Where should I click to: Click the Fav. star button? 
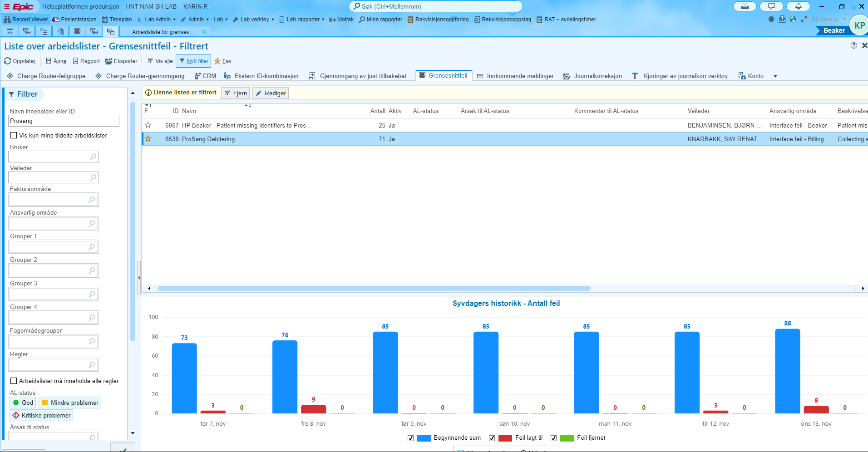(x=223, y=61)
